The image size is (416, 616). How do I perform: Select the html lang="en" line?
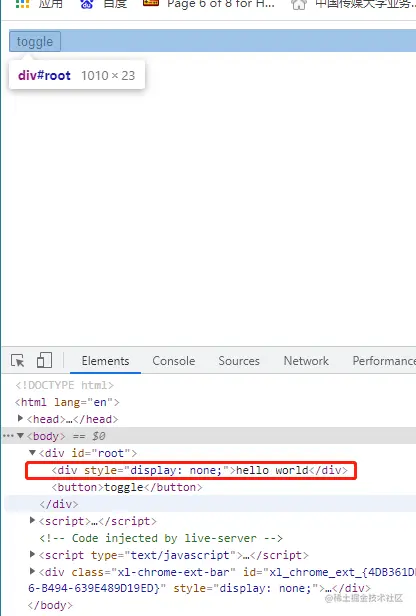point(67,402)
